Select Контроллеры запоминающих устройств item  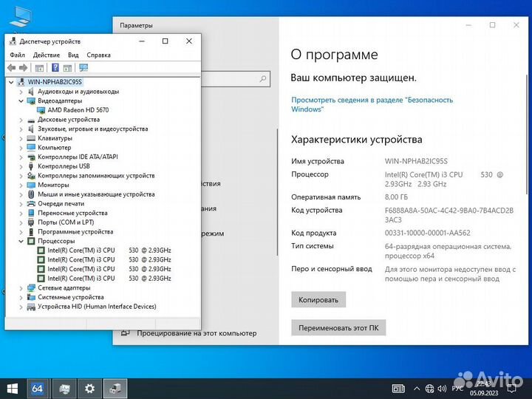[96, 176]
